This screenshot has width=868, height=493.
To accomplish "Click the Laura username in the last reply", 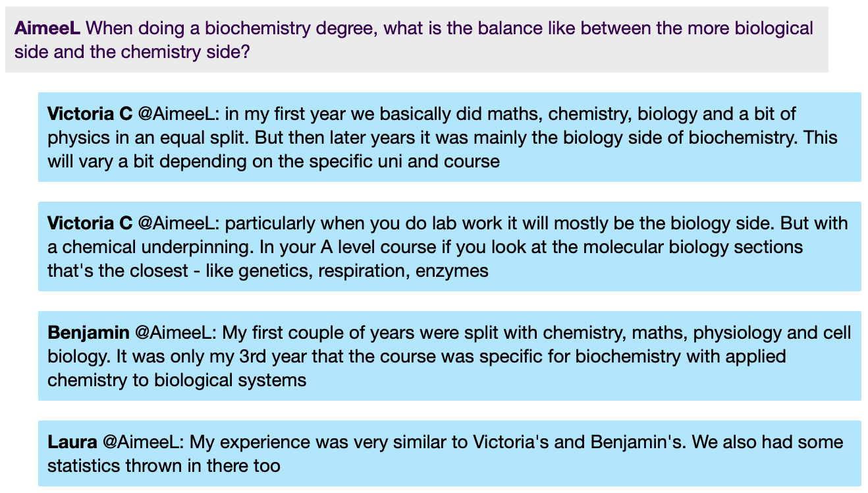I will point(72,442).
